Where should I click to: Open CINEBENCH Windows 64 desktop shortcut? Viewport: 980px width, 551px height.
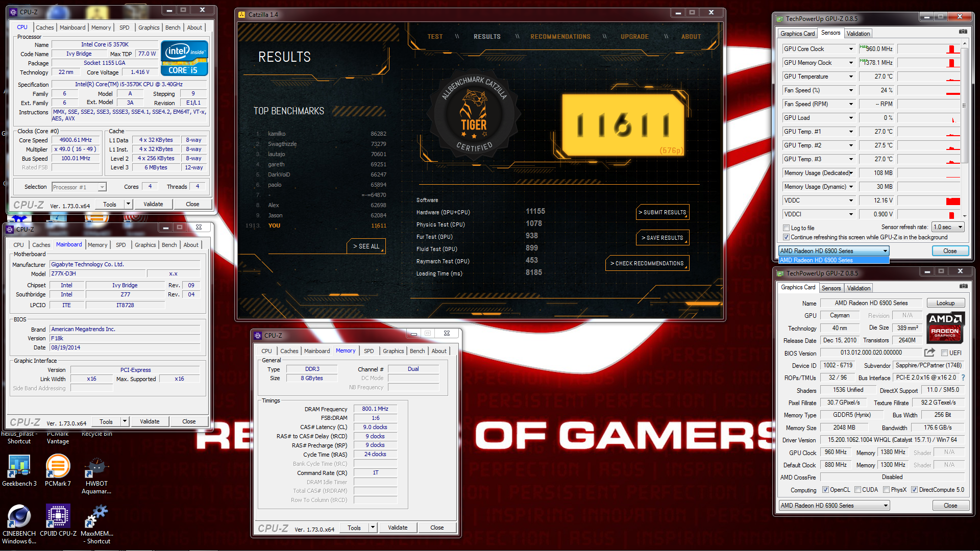19,524
